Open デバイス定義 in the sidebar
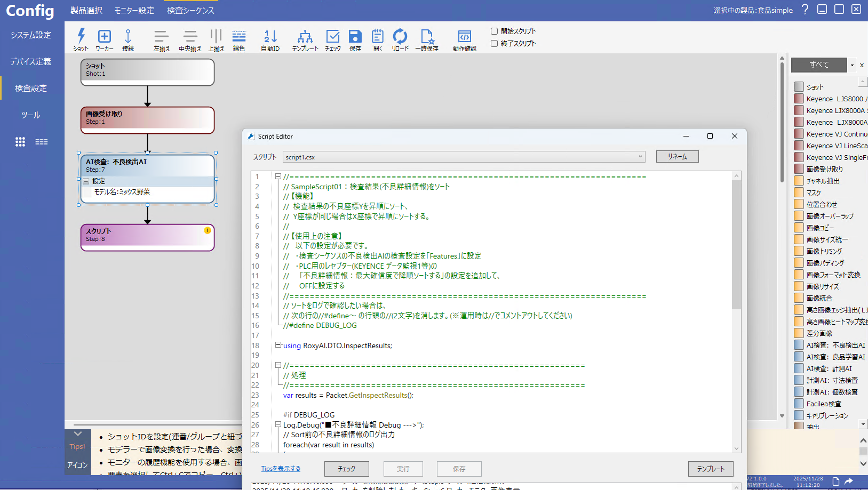 click(31, 62)
